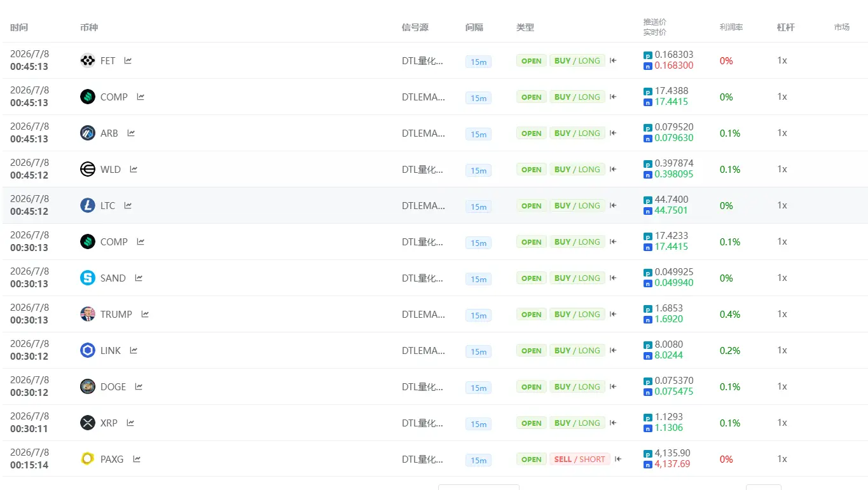Click the 杠杆 column header
868x490 pixels.
click(786, 27)
